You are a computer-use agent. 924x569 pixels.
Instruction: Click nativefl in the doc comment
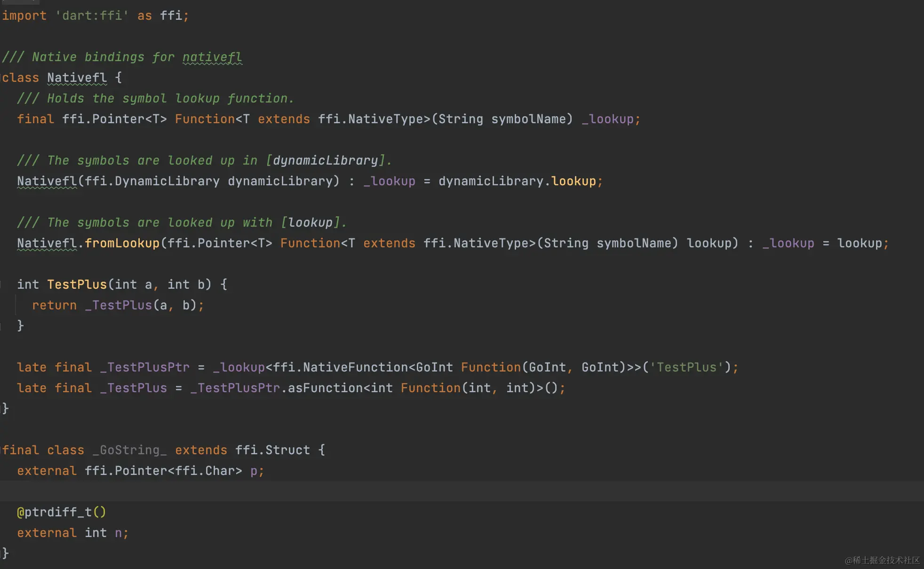[x=212, y=57]
